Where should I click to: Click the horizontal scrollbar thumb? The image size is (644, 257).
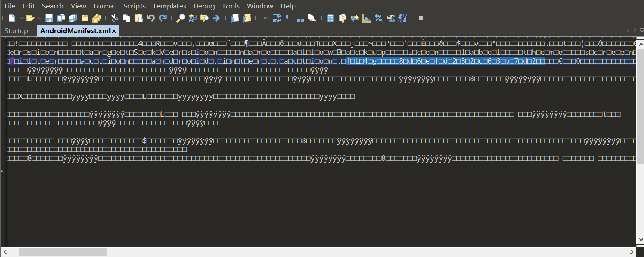[62, 251]
